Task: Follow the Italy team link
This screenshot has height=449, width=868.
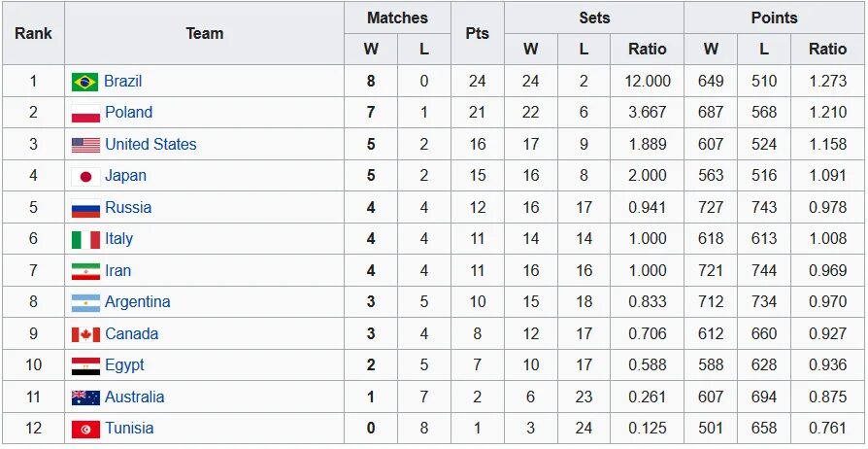Action: click(x=119, y=239)
